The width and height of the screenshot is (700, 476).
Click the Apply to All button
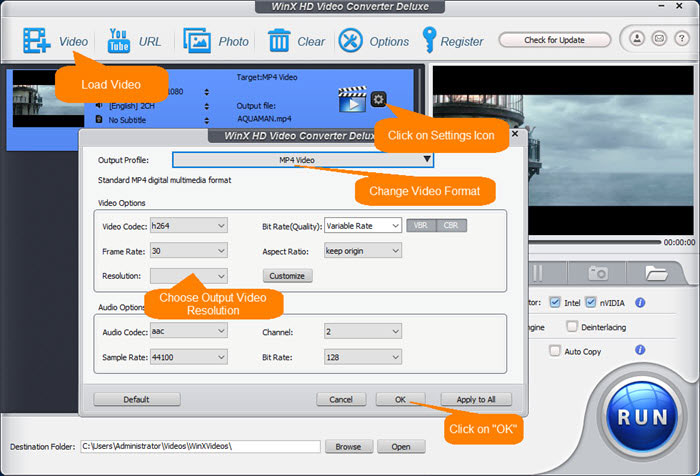pos(476,399)
